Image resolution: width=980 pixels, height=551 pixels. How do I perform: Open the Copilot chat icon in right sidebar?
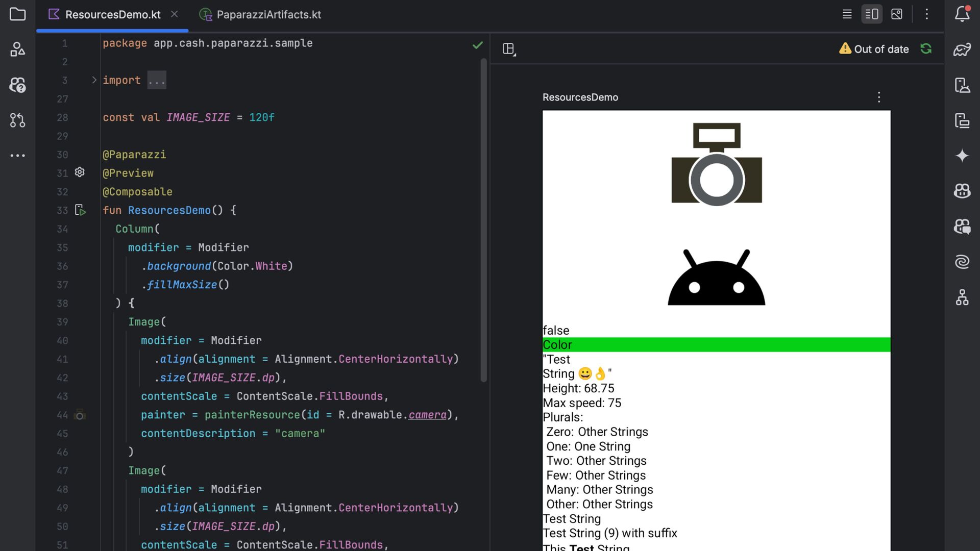(x=962, y=227)
